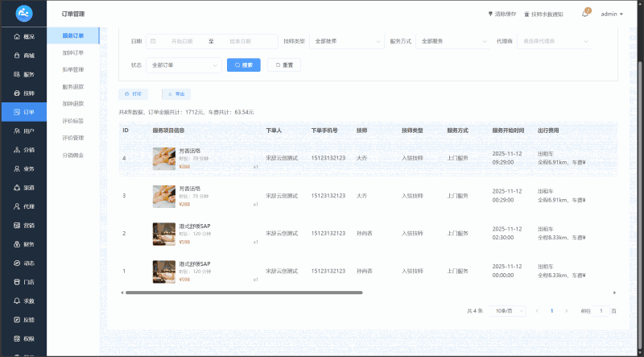
Task: Open the 财务 finance section
Action: 24,244
